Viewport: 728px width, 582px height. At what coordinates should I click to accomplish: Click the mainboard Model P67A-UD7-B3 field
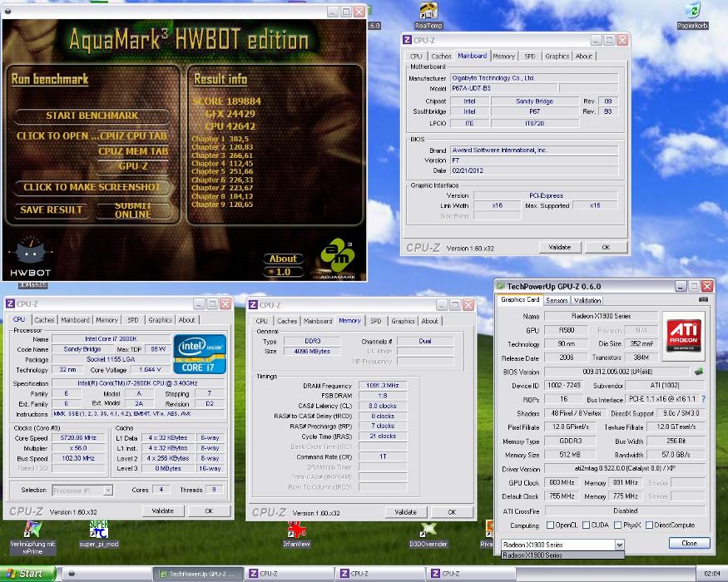(x=503, y=88)
